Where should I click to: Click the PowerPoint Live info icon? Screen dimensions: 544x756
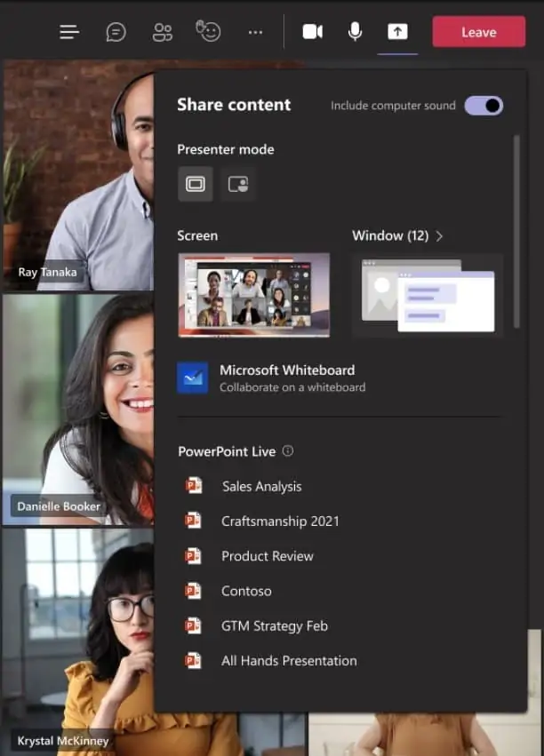click(x=288, y=451)
